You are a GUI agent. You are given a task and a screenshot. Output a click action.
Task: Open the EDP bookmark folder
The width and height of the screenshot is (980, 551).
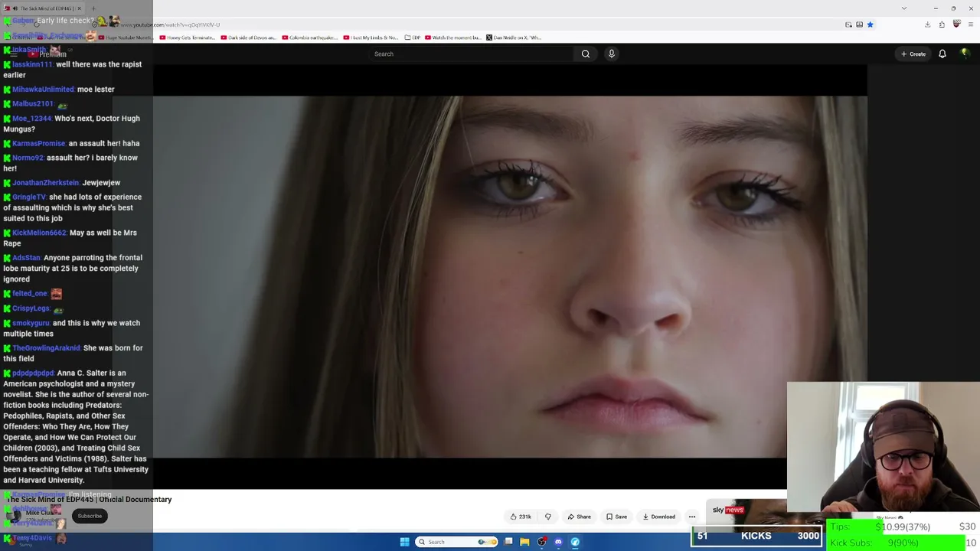coord(413,37)
